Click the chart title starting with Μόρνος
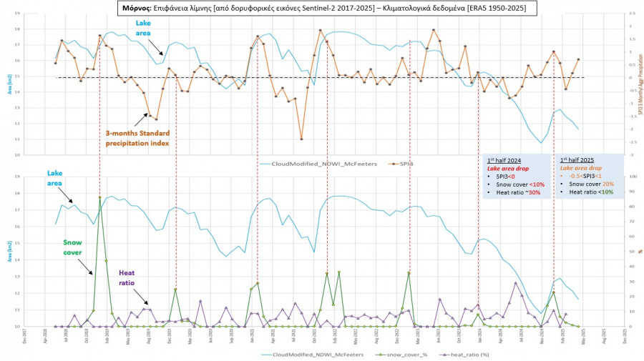Image resolution: width=644 pixels, height=361 pixels. 323,9
